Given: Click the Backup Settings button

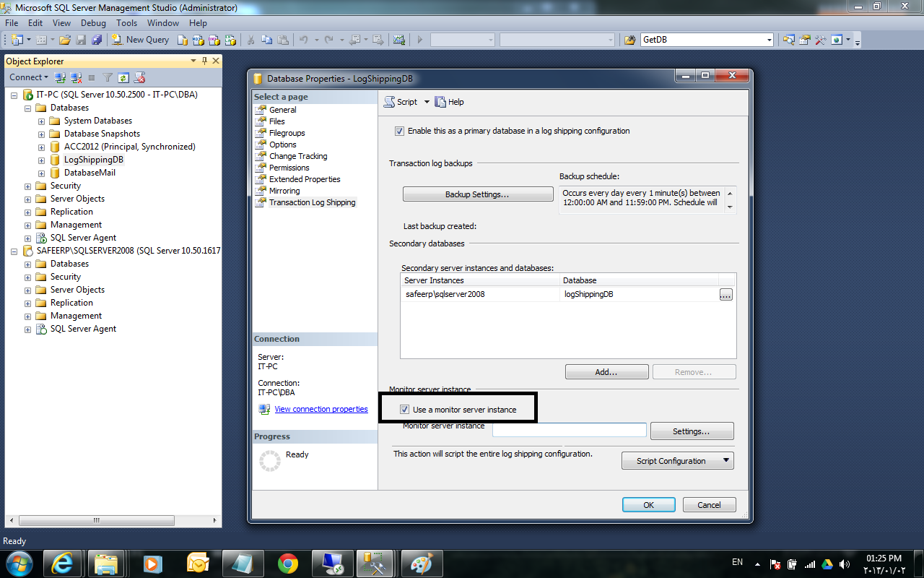Looking at the screenshot, I should [x=477, y=194].
